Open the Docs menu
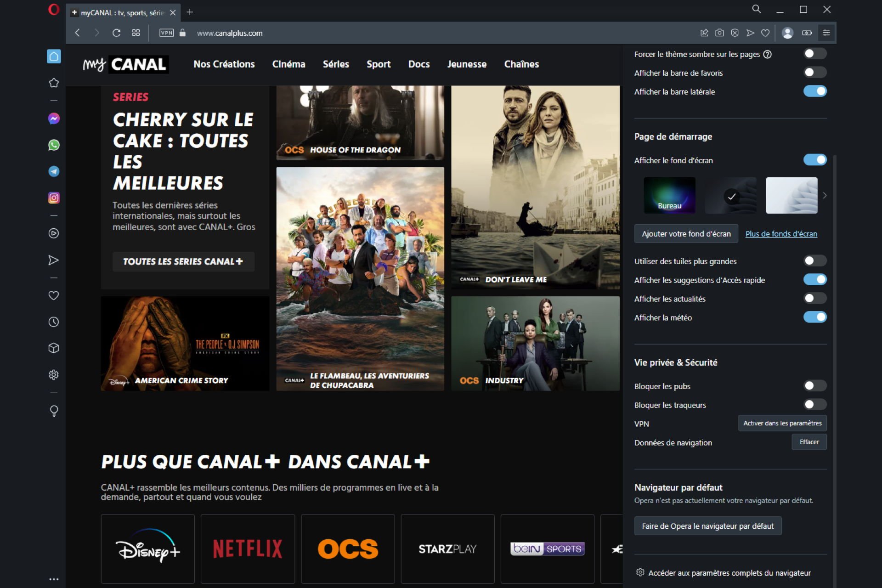Viewport: 882px width, 588px height. 419,64
